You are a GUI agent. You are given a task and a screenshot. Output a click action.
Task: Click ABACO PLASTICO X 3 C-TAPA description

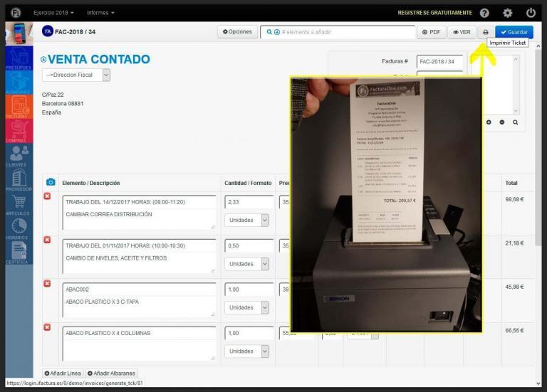[x=139, y=307]
